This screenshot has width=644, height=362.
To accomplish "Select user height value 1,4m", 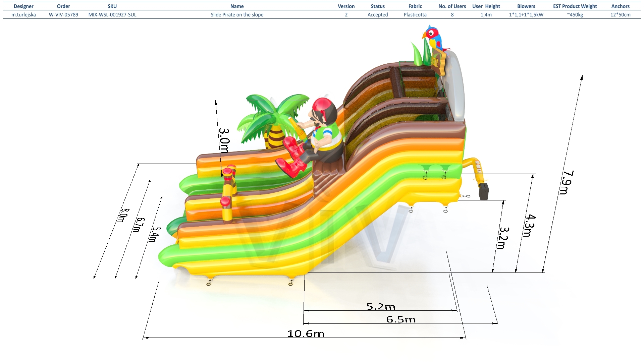I will point(486,15).
